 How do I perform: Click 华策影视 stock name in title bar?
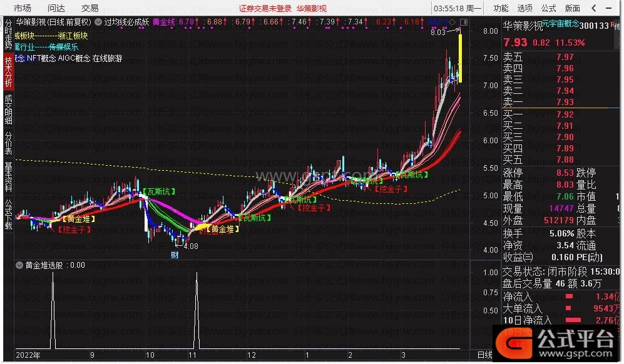point(311,8)
